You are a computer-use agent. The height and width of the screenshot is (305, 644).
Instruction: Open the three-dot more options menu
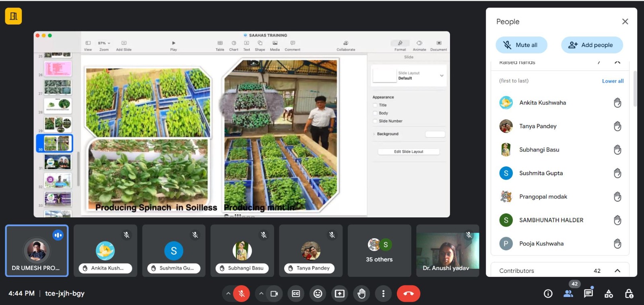tap(383, 294)
